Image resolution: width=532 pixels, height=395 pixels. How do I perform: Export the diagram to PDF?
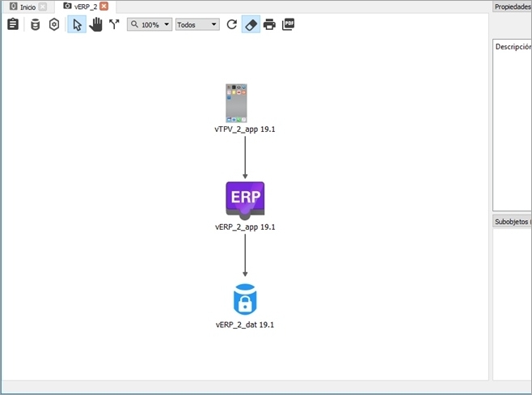click(x=289, y=24)
